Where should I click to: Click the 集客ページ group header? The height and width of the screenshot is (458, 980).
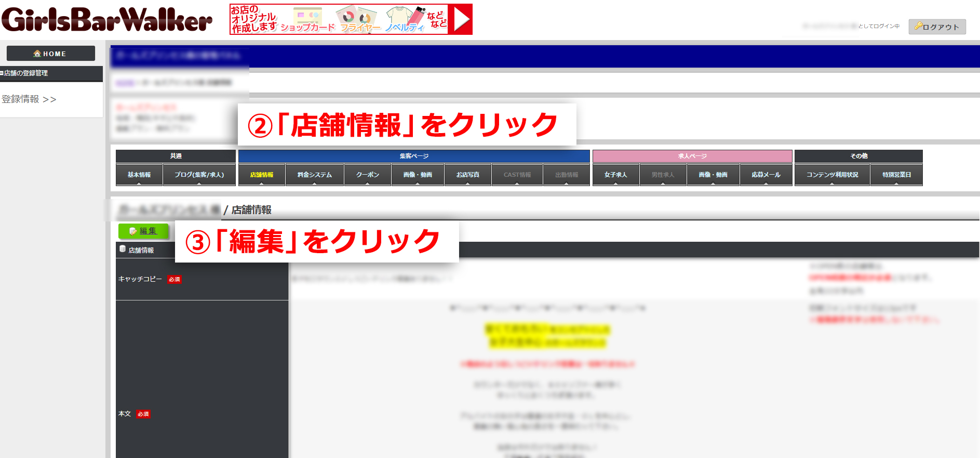(x=414, y=156)
